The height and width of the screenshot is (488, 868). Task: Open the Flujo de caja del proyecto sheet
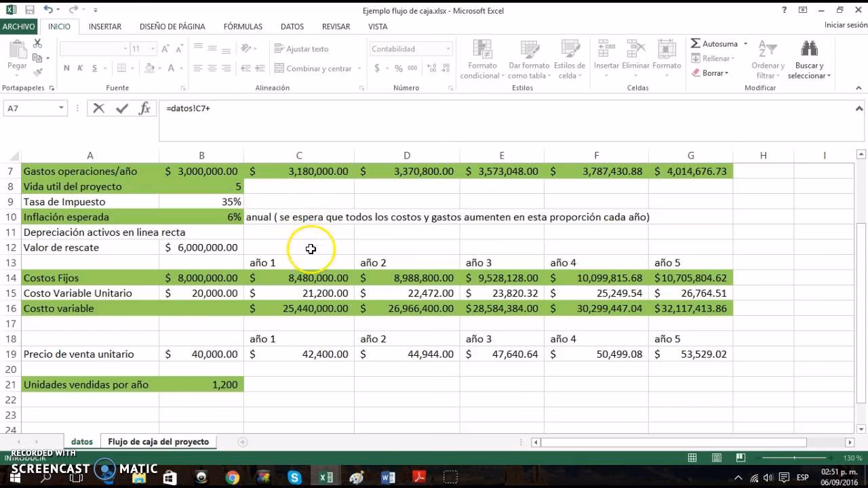click(158, 441)
